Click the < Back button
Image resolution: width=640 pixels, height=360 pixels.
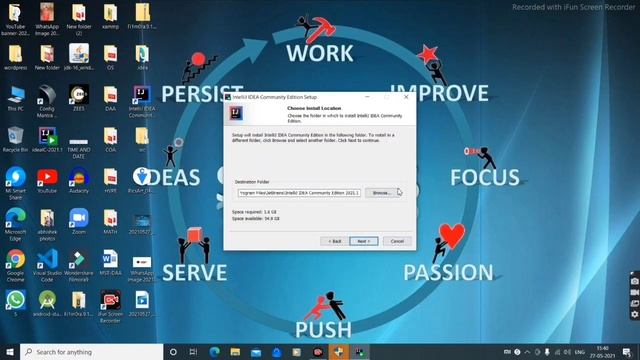[334, 241]
